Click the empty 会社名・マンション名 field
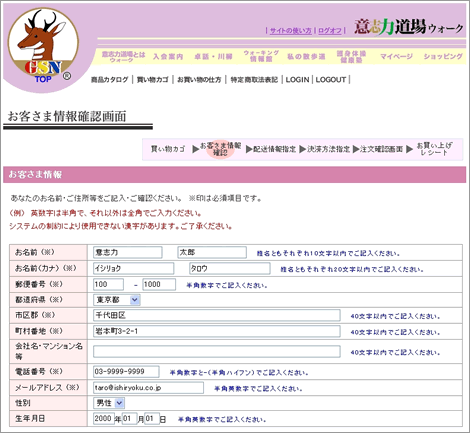Image resolution: width=470 pixels, height=433 pixels. pyautogui.click(x=217, y=352)
